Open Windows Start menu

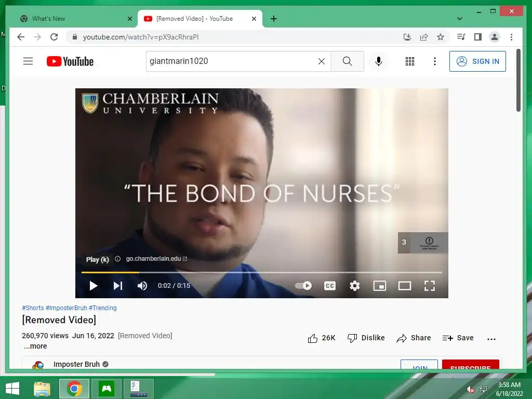point(12,389)
